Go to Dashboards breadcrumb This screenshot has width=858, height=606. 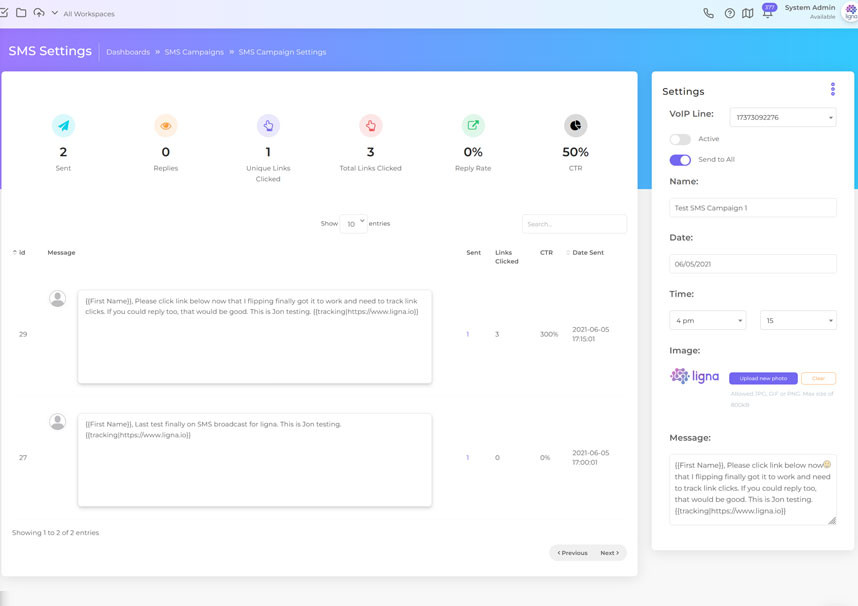point(128,52)
